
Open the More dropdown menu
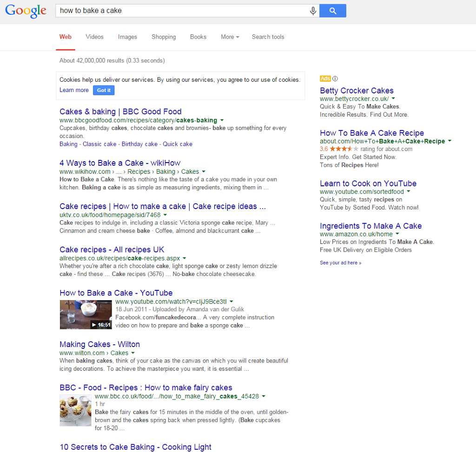230,37
